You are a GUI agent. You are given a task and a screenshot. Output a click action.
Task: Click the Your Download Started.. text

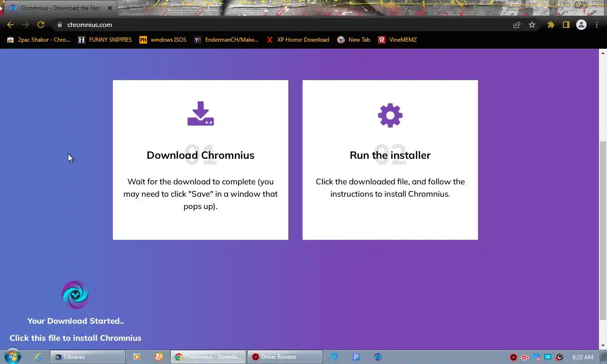[75, 321]
